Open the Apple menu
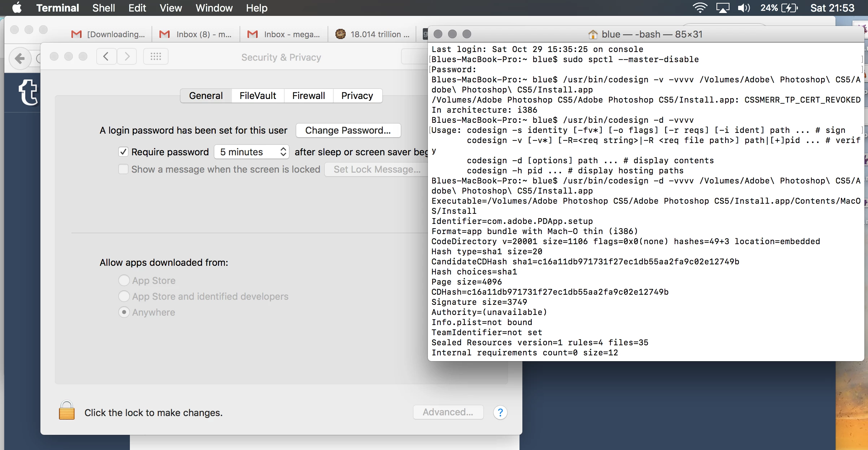Viewport: 868px width, 450px height. [x=17, y=8]
